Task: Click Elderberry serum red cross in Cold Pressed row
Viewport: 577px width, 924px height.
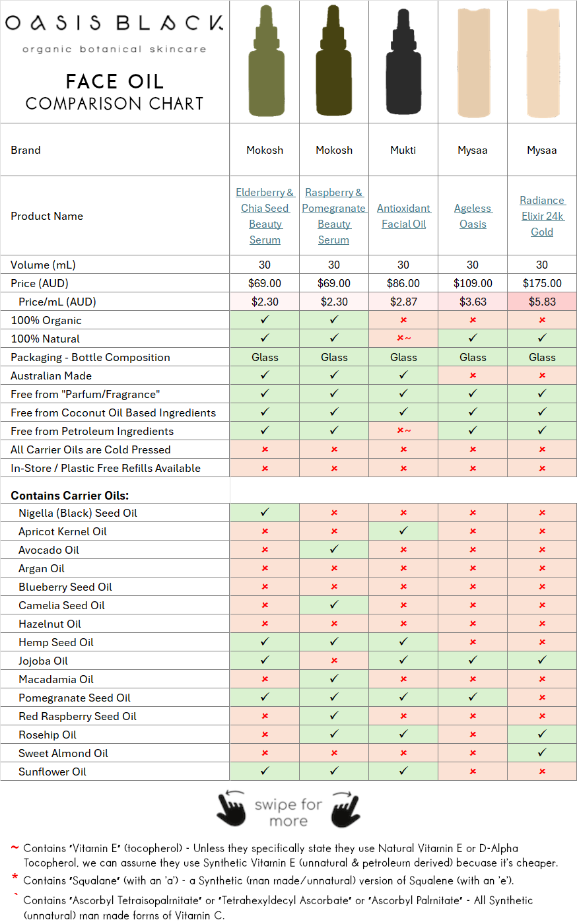Action: 265,449
